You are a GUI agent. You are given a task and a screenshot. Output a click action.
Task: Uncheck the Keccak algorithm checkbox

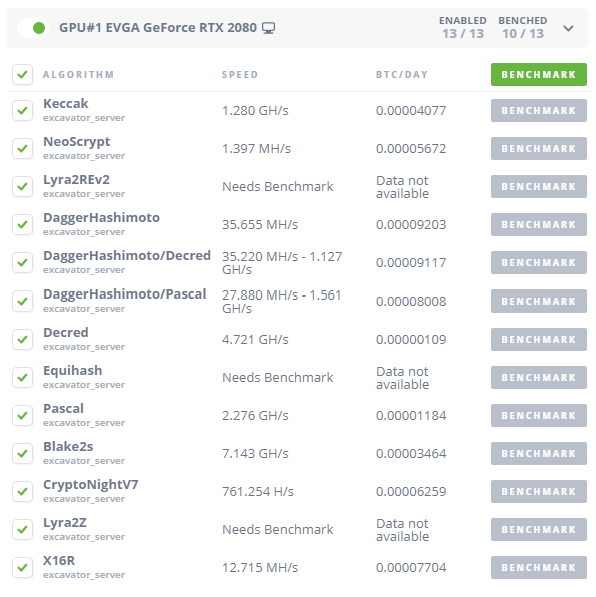click(x=22, y=110)
